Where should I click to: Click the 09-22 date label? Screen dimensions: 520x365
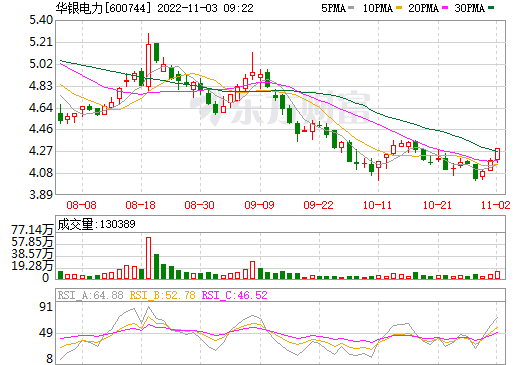[318, 205]
